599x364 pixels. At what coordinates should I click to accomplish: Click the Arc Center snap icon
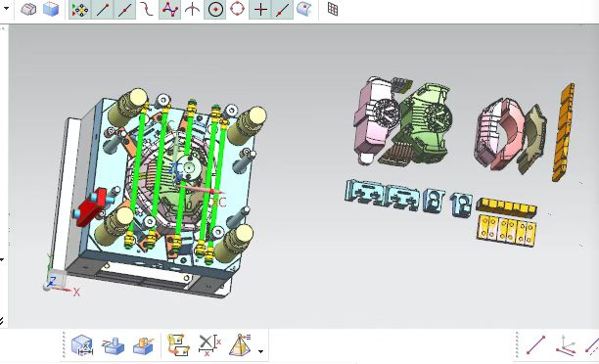click(x=214, y=10)
